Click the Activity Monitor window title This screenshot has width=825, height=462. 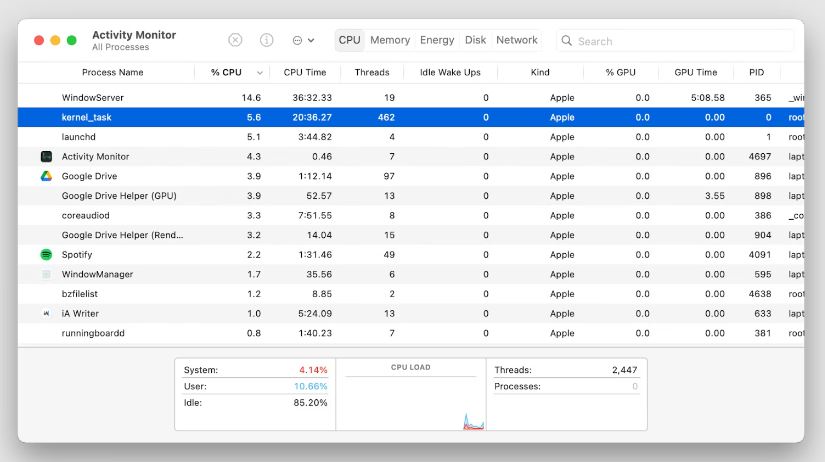pos(134,35)
